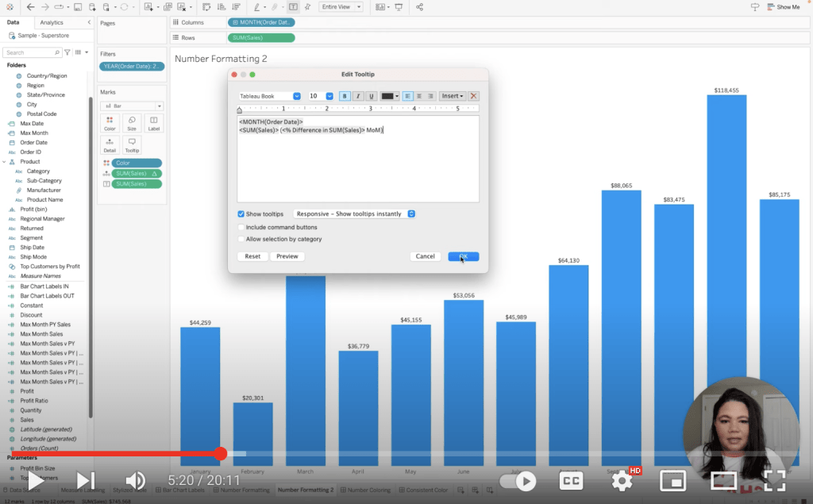Screen dimensions: 813x504
Task: Click the Save icon in the Tableau toolbar
Action: pos(77,7)
